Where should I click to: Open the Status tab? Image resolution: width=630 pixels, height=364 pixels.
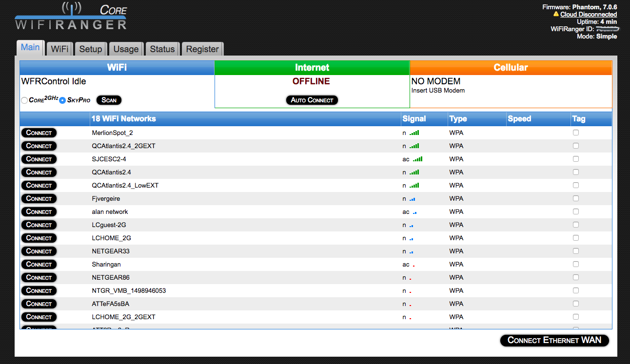point(162,49)
